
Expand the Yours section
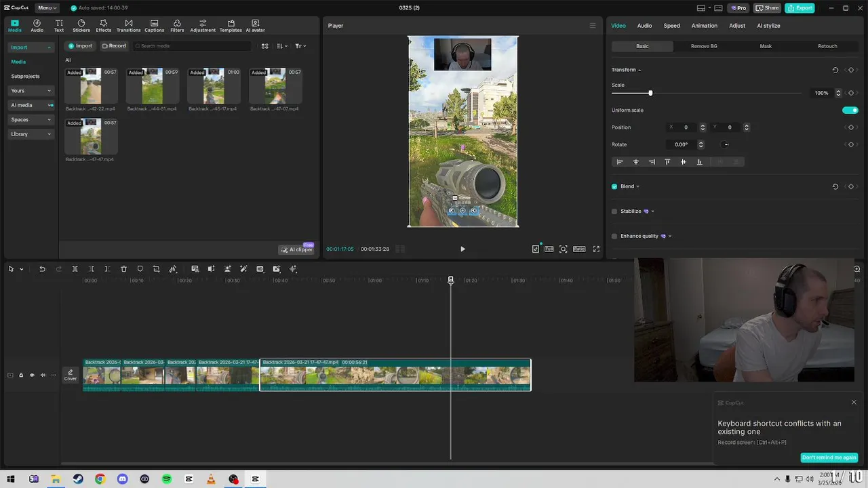(x=49, y=91)
